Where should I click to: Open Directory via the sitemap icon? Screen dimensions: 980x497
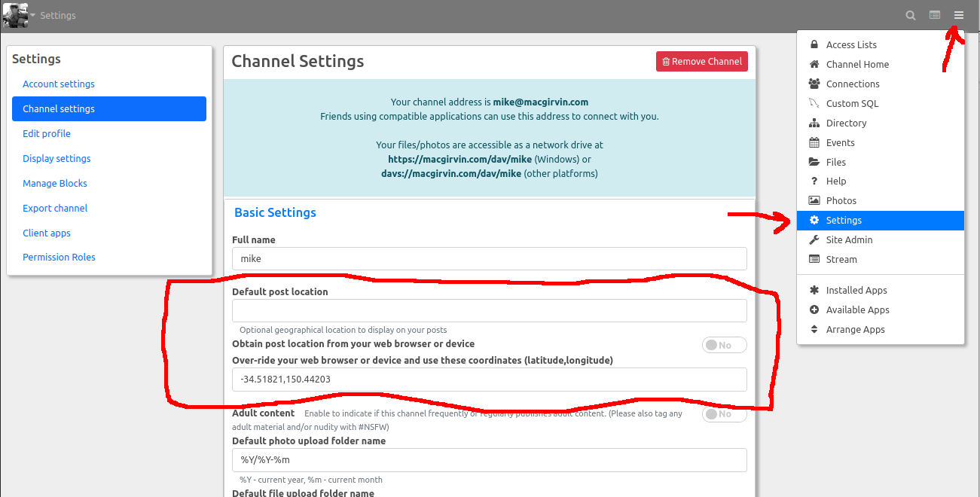coord(814,123)
